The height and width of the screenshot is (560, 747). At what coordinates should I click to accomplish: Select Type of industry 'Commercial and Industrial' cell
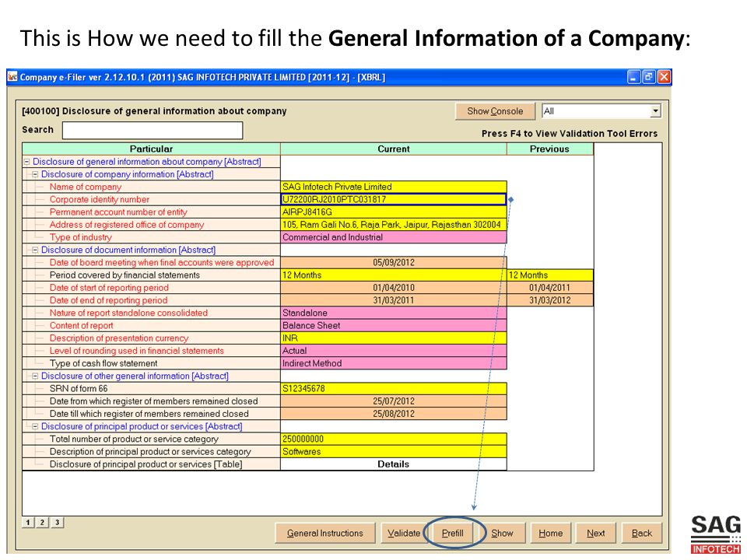pyautogui.click(x=394, y=237)
